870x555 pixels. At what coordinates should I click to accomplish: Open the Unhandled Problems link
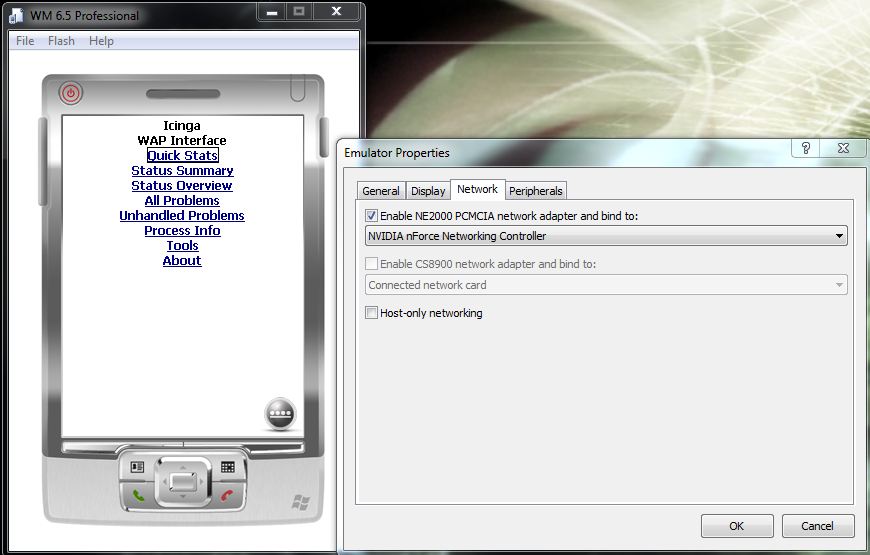[x=182, y=215]
